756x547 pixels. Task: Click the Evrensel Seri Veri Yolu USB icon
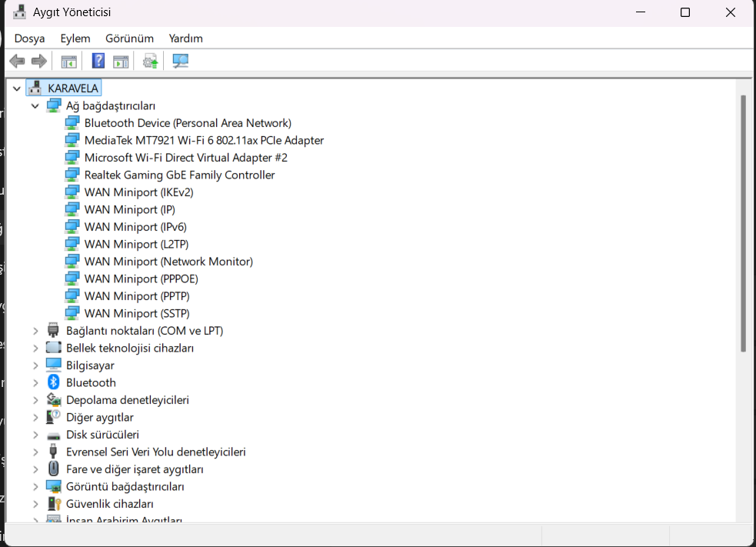pyautogui.click(x=54, y=452)
